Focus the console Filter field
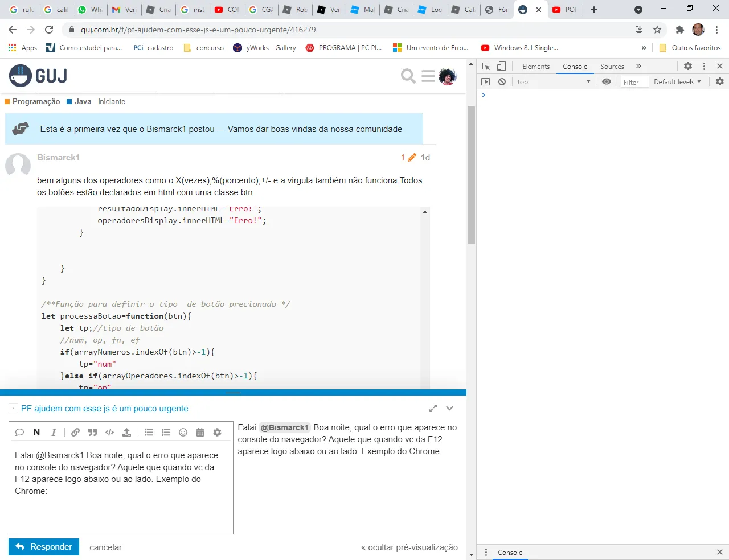 (634, 82)
